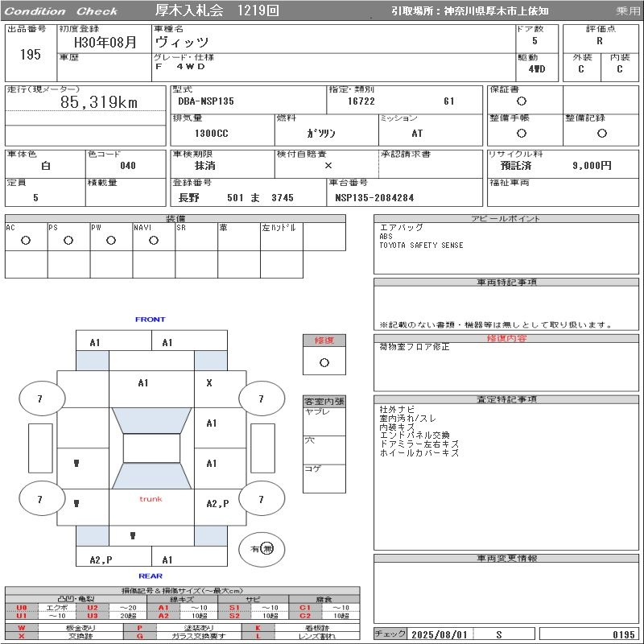Click the circle under 整備記録
The image size is (644, 644).
(x=601, y=133)
